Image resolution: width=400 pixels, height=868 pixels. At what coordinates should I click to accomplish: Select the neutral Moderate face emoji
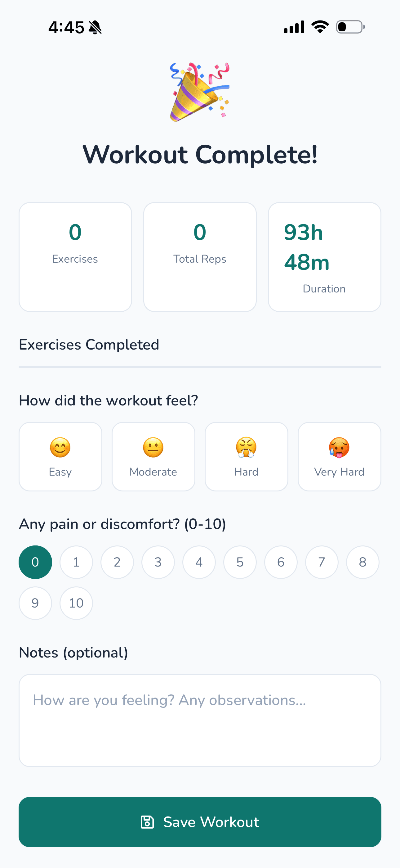[x=153, y=447]
